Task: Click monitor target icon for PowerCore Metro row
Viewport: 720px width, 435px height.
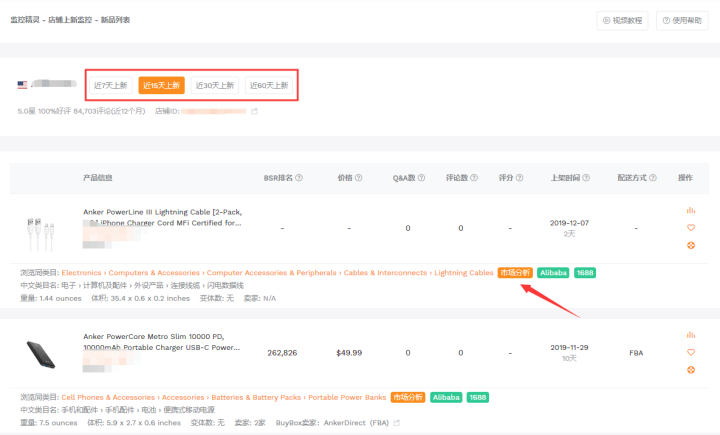Action: pyautogui.click(x=691, y=370)
